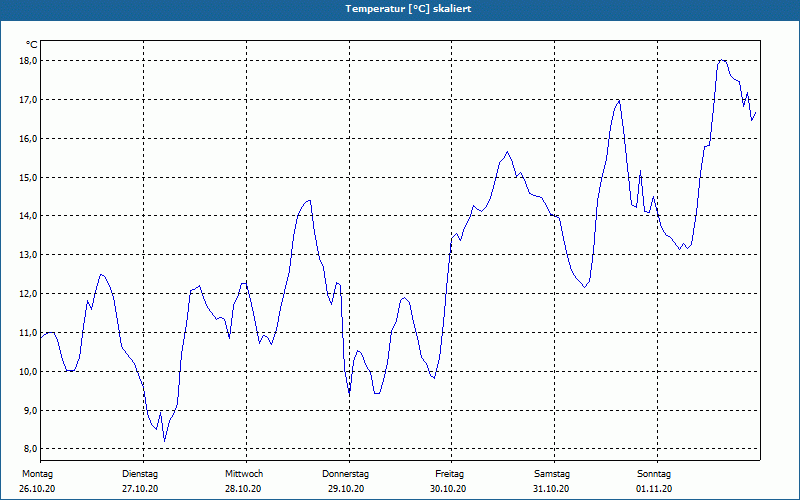
Task: Click the chart title 'Temperatur [°C] skaliert'
Action: coord(408,9)
